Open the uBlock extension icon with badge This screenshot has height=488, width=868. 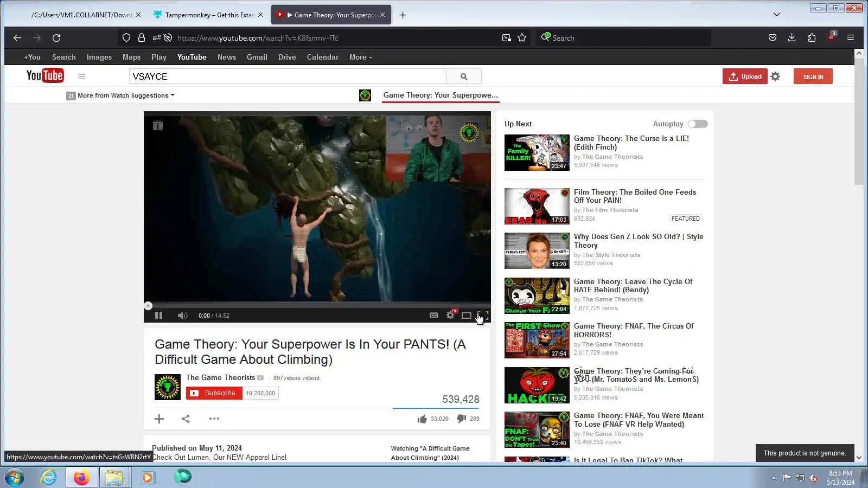pyautogui.click(x=832, y=37)
